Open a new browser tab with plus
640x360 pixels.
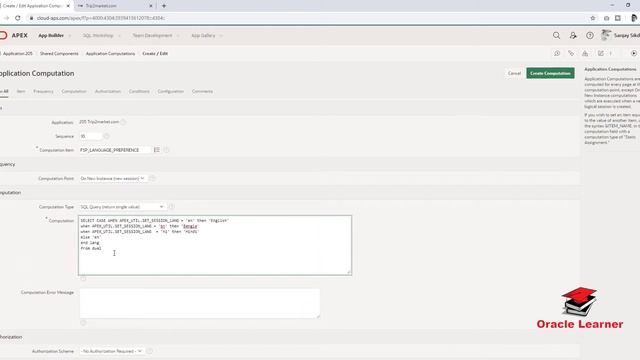pos(164,6)
